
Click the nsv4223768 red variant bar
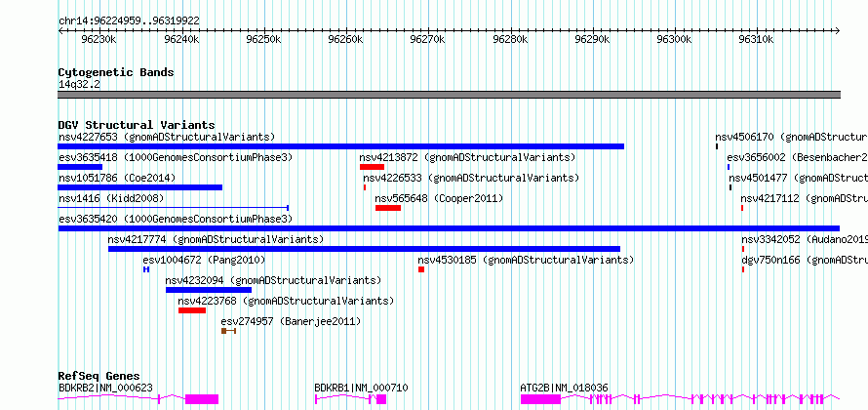coord(192,310)
